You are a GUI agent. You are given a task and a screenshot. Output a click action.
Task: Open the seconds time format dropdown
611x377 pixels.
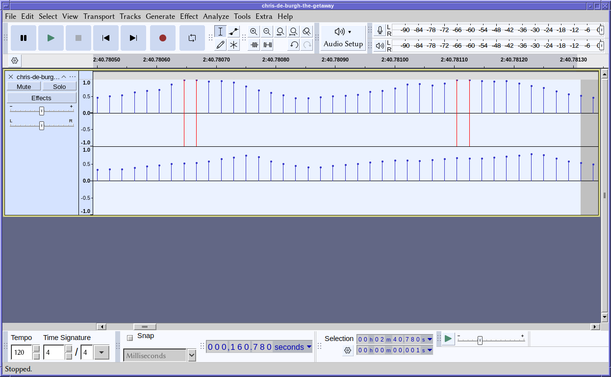[x=309, y=347]
